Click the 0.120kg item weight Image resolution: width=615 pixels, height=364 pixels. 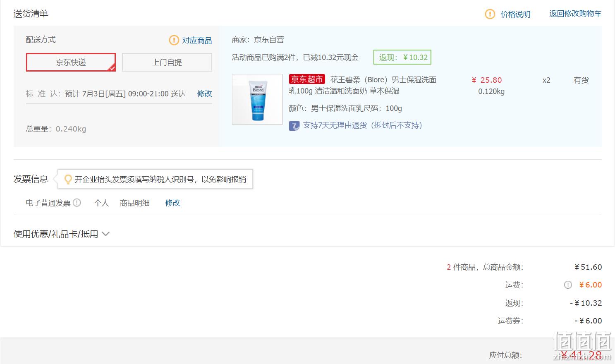pos(491,91)
